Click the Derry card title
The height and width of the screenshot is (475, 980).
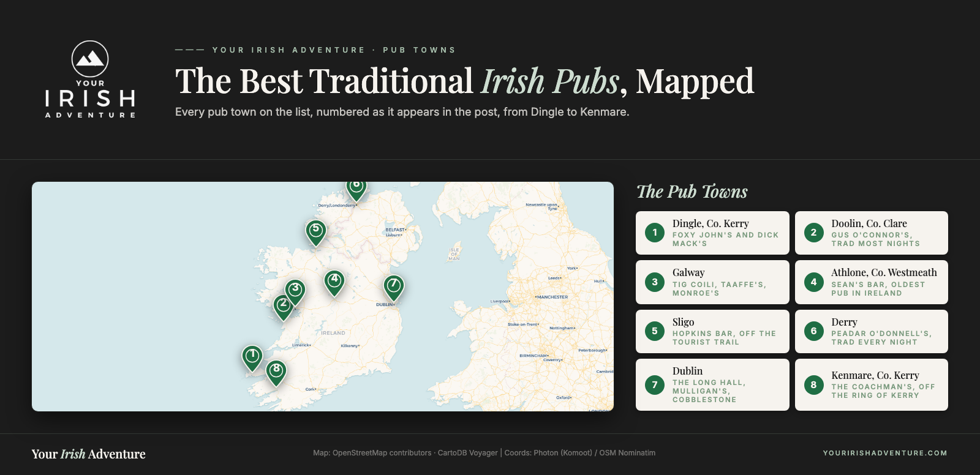coord(844,322)
